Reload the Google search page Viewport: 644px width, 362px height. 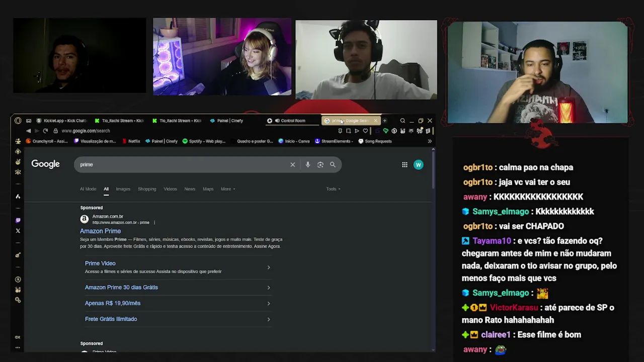(x=45, y=131)
